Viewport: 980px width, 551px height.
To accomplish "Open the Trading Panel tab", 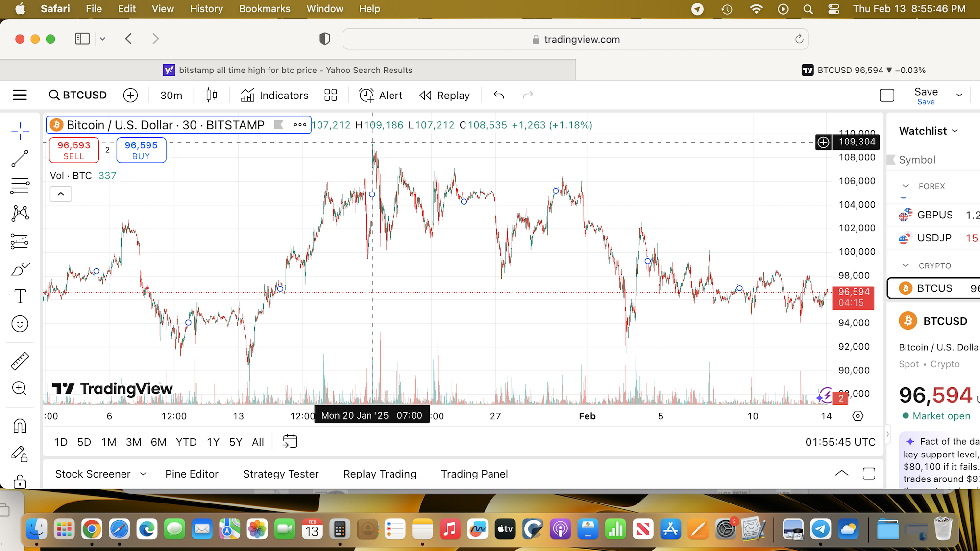I will pyautogui.click(x=474, y=474).
